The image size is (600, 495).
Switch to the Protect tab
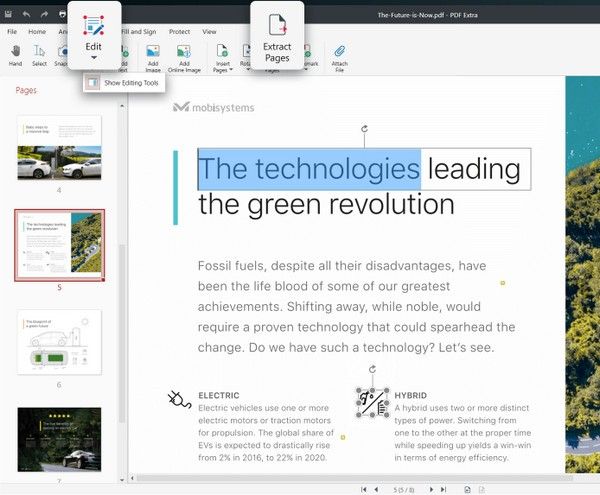point(180,32)
